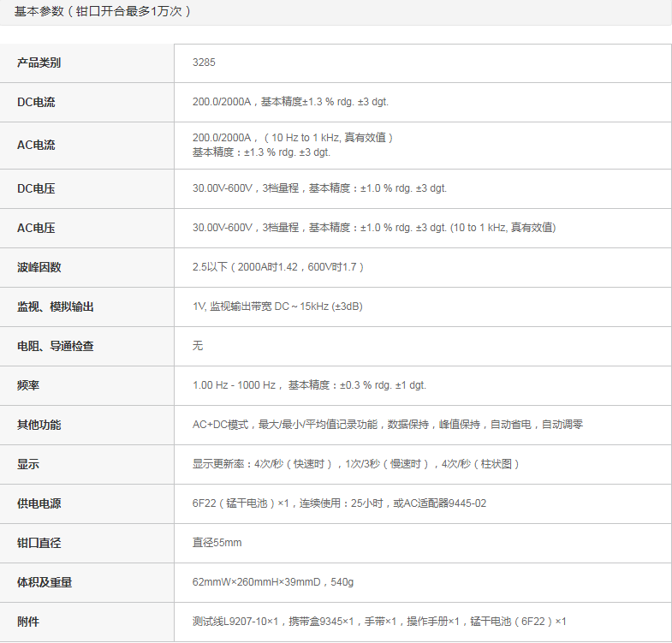Select the 附件 row label
Viewport: 672px width, 643px height.
[x=28, y=622]
